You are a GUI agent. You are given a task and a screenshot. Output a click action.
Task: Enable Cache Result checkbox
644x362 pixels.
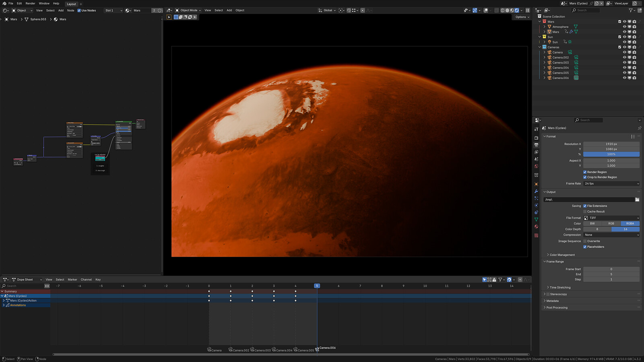(x=585, y=212)
